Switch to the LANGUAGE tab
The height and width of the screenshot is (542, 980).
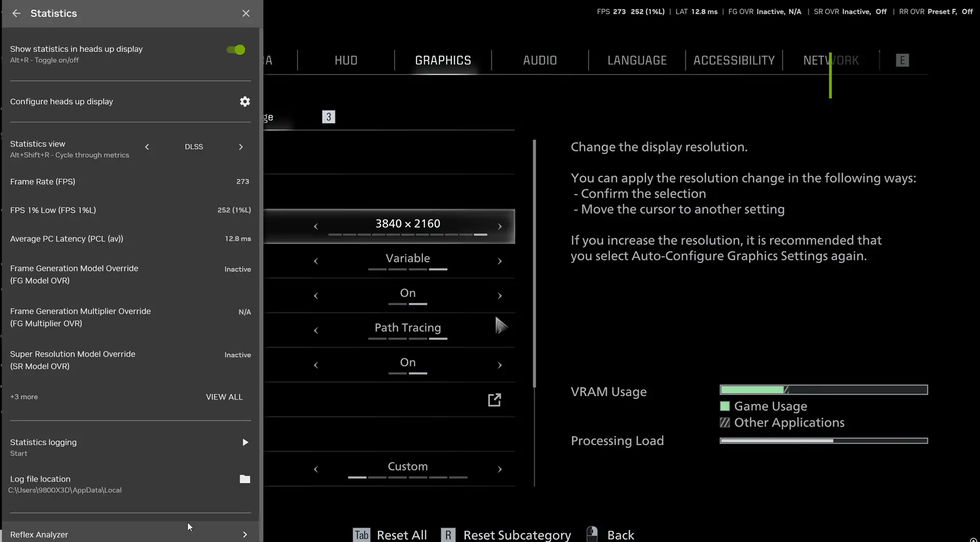pyautogui.click(x=637, y=60)
